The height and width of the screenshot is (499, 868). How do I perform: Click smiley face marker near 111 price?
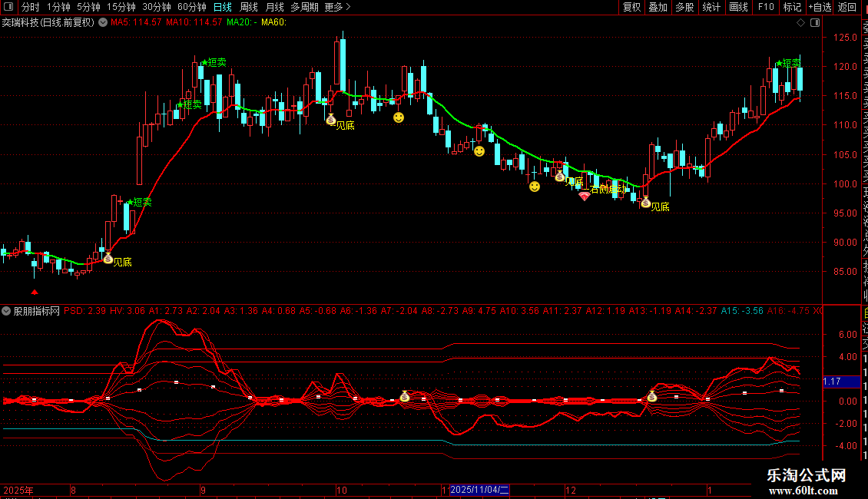coord(399,117)
